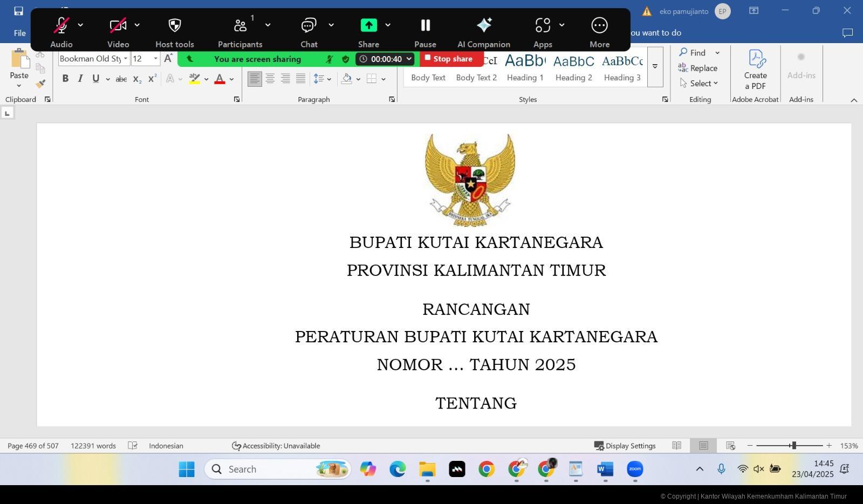Save the document

tap(18, 11)
